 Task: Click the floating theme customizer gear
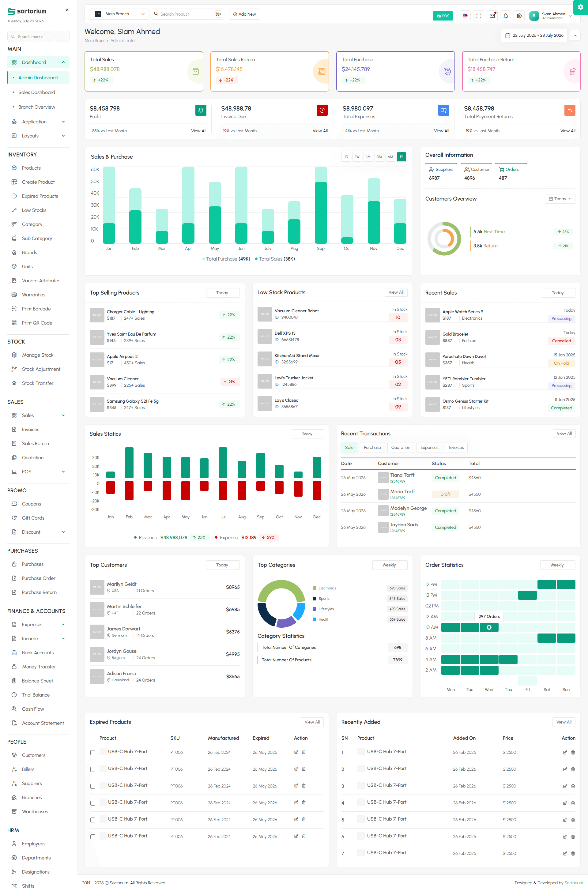[x=581, y=7]
